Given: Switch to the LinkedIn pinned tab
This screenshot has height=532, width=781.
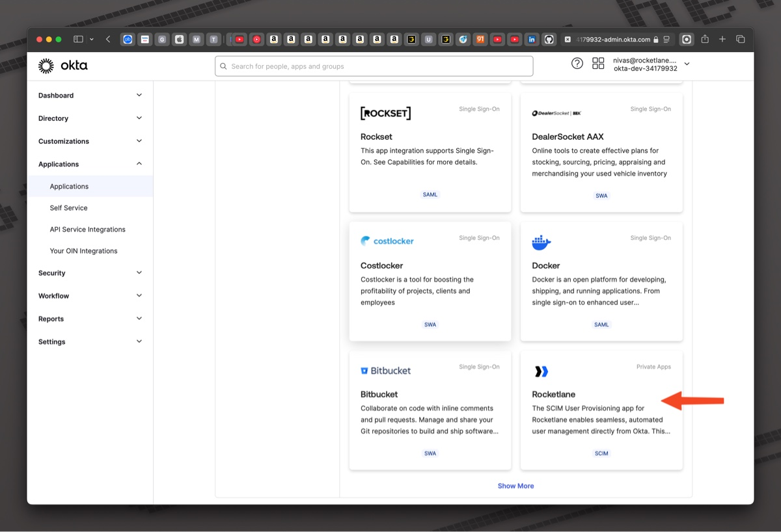Looking at the screenshot, I should click(532, 40).
